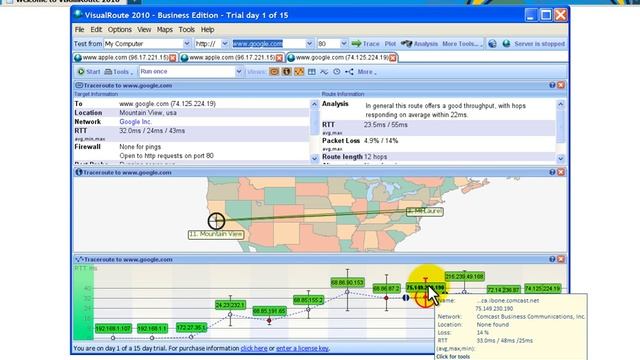Open the Help menu
Image resolution: width=640 pixels, height=360 pixels.
207,30
